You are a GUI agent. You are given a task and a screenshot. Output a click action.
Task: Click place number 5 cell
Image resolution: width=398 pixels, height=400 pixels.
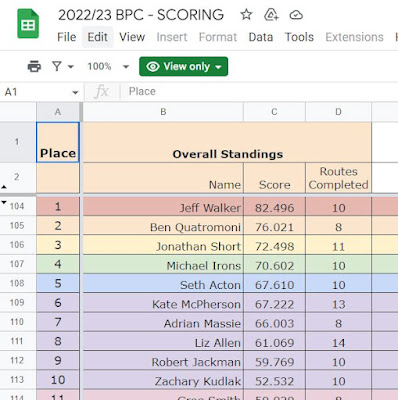click(58, 283)
